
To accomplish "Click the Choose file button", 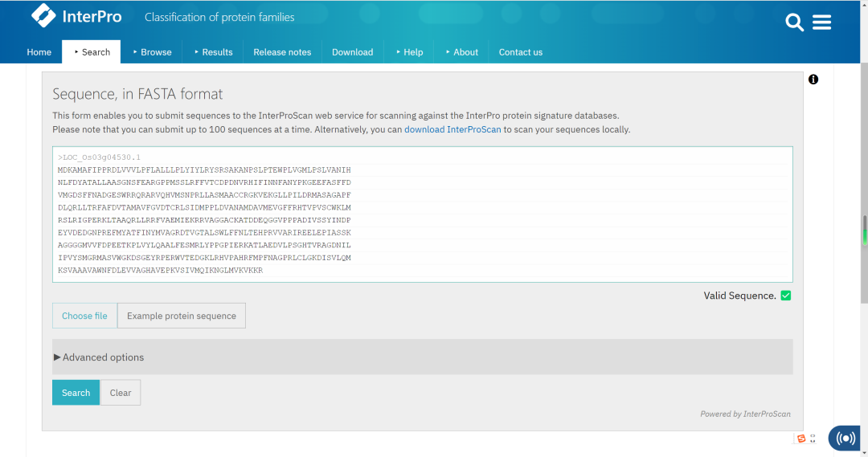I will tap(84, 316).
